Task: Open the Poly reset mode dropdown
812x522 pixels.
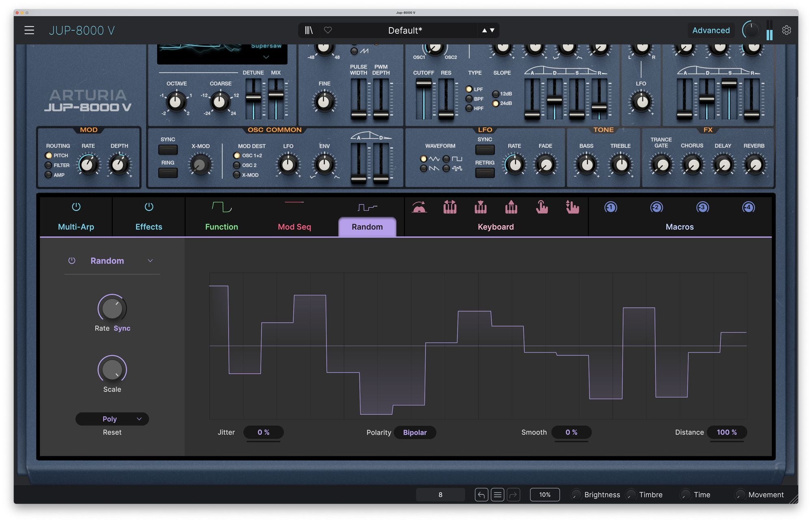Action: [x=112, y=419]
